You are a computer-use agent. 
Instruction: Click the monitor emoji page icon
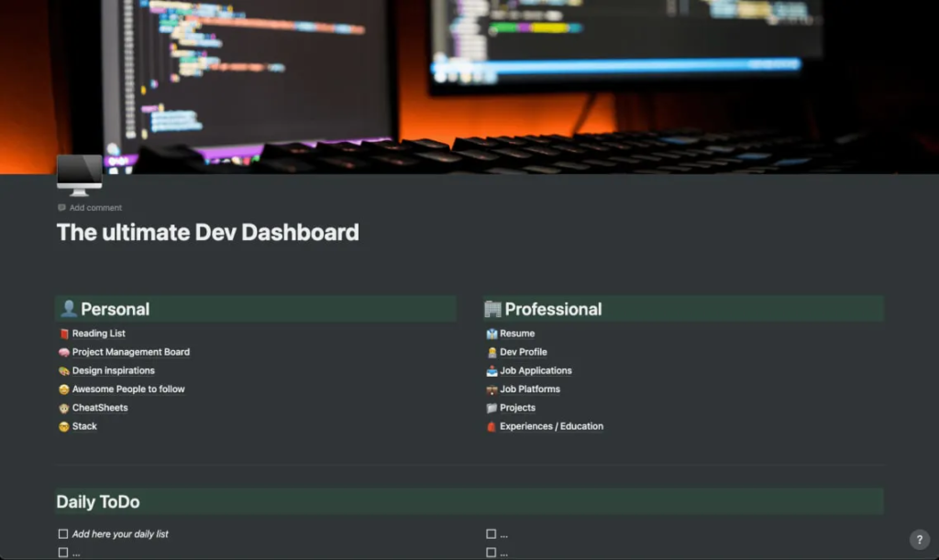pos(79,174)
